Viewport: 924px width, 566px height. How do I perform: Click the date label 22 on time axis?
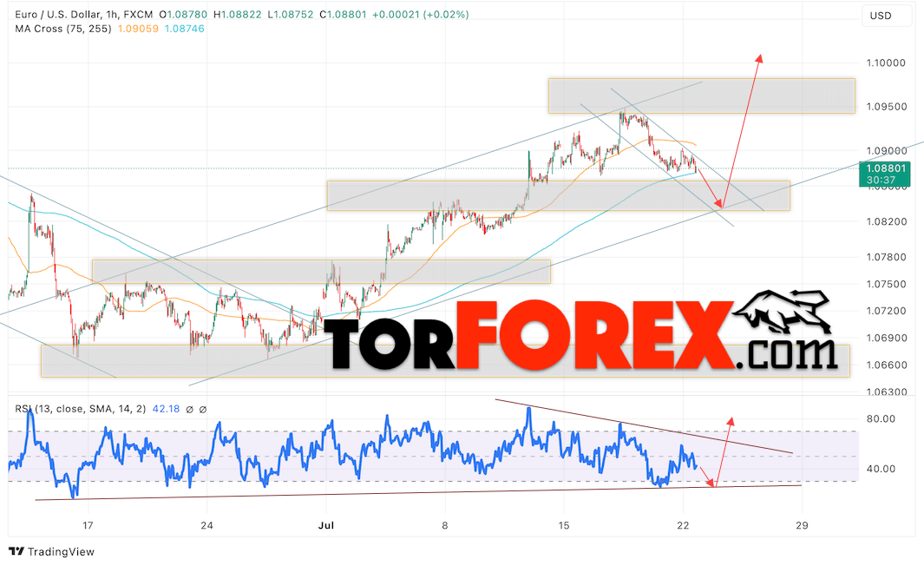[x=683, y=525]
